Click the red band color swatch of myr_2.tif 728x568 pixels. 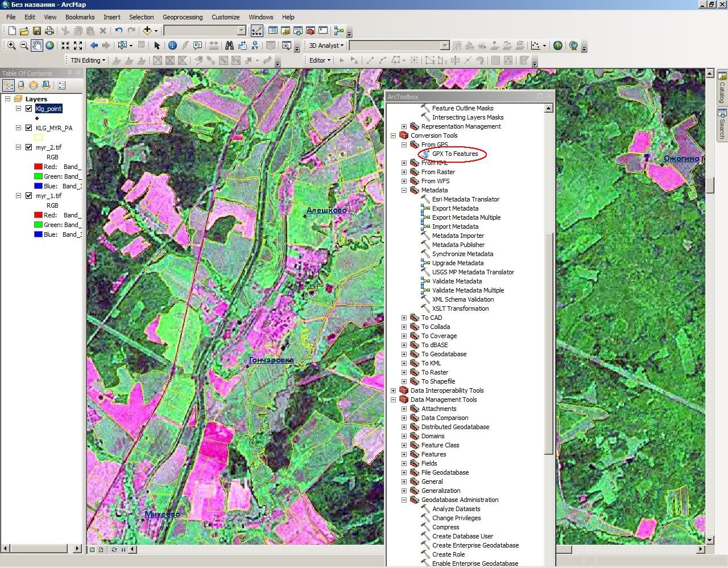38,167
